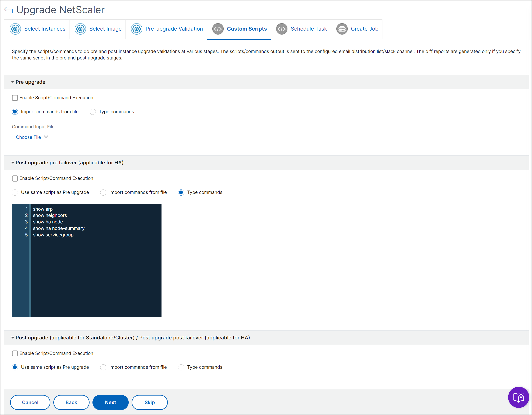Image resolution: width=532 pixels, height=415 pixels.
Task: Click the Select Image gear icon
Action: tap(80, 29)
